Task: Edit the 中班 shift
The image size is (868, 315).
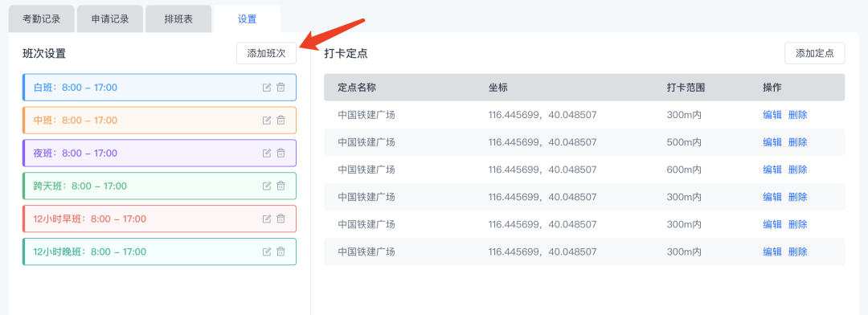Action: [267, 120]
